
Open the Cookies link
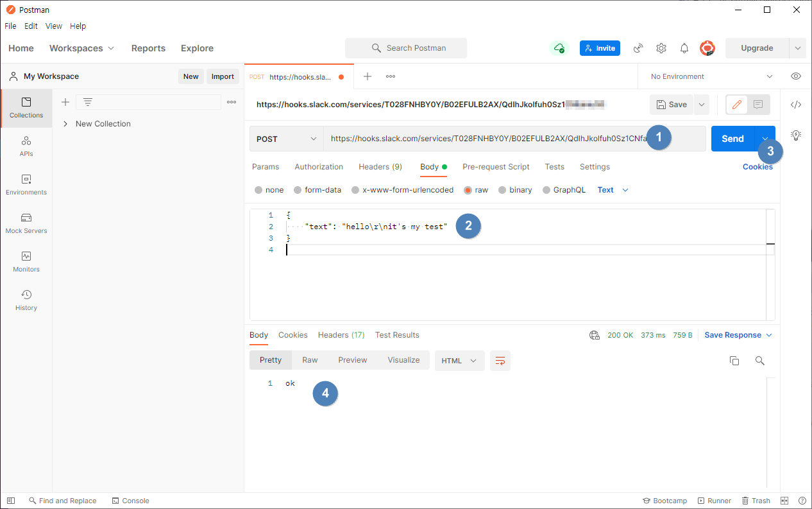pyautogui.click(x=757, y=167)
